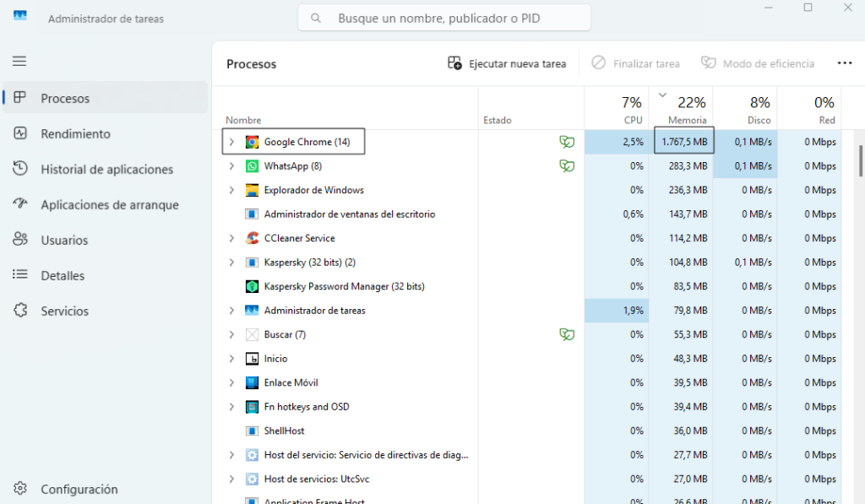Click the gear icon for Host de servicios: UtcSvc

[252, 480]
